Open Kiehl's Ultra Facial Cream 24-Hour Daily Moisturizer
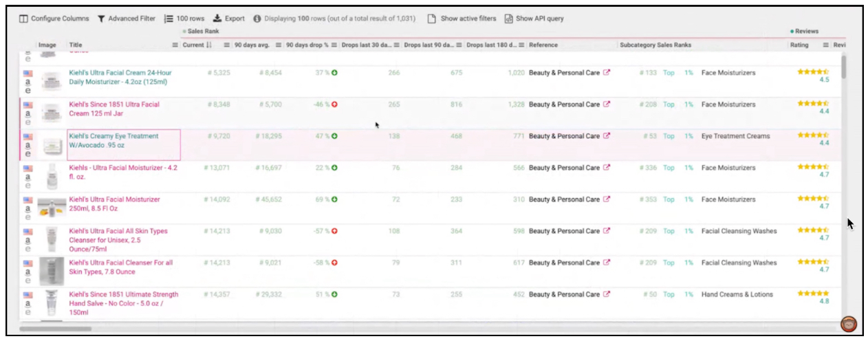Viewport: 868px width, 341px height. click(120, 77)
